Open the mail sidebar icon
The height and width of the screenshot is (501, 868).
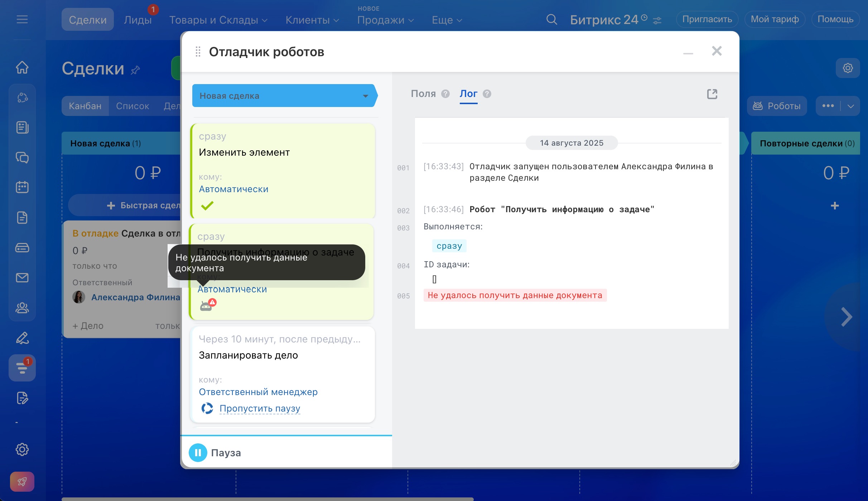pos(22,278)
